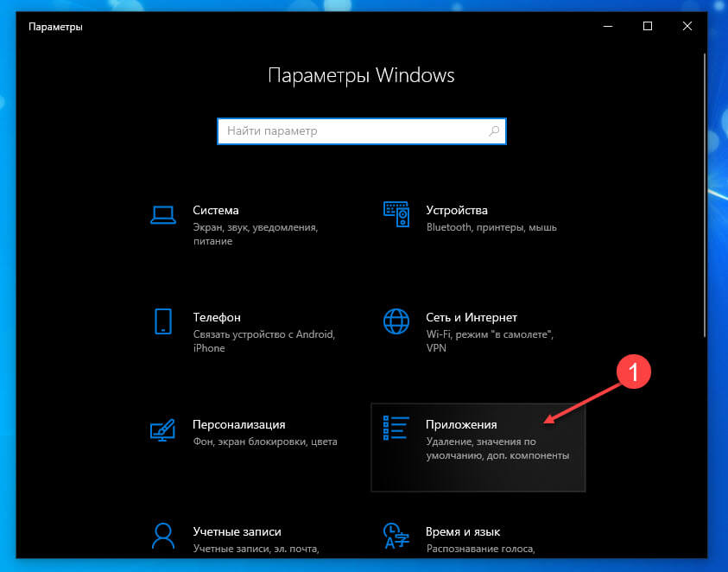The width and height of the screenshot is (728, 572).
Task: Open the Сеть и Интернет globe icon
Action: (x=396, y=321)
